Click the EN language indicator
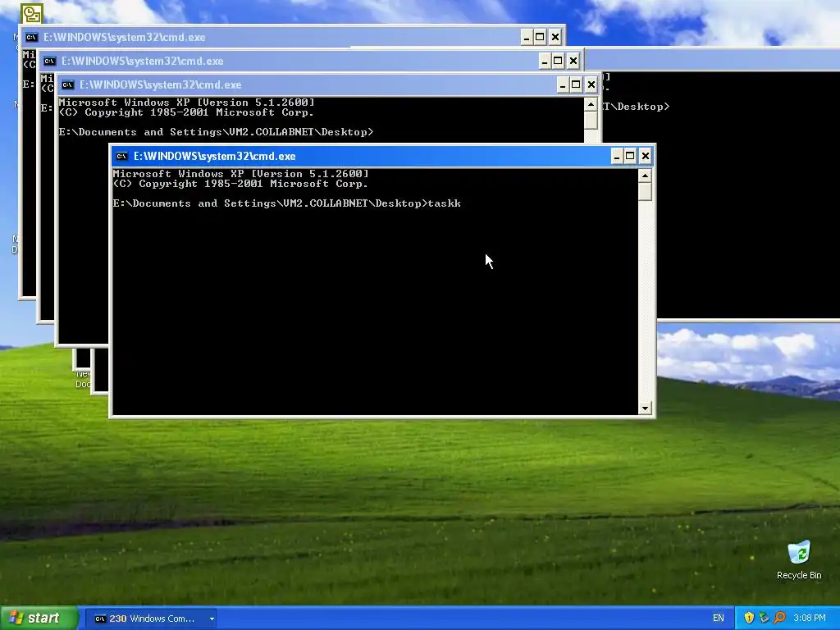 (x=719, y=619)
